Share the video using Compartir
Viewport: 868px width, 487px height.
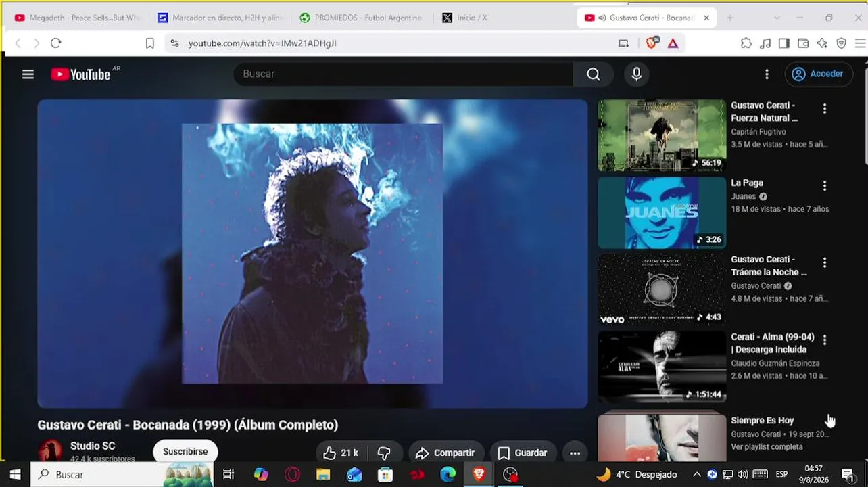pos(445,453)
